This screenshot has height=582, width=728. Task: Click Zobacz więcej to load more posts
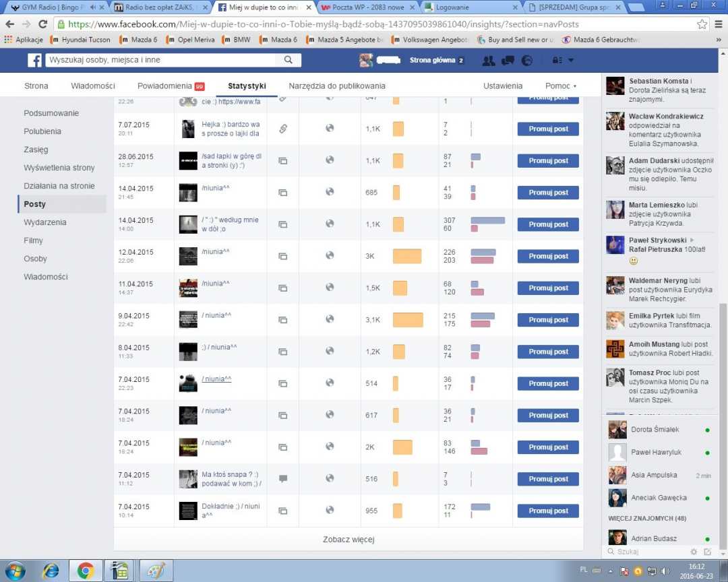click(348, 540)
